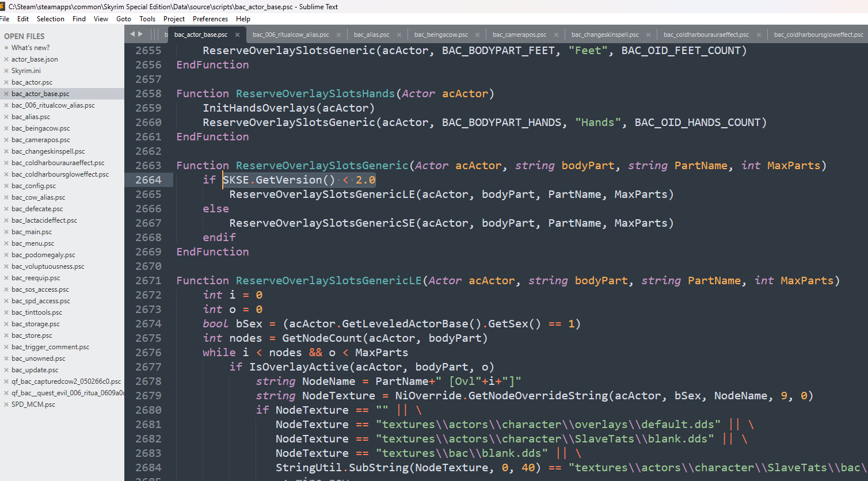868x481 pixels.
Task: Close the bac_coldharbourauraeffect.psc tab
Action: point(759,35)
